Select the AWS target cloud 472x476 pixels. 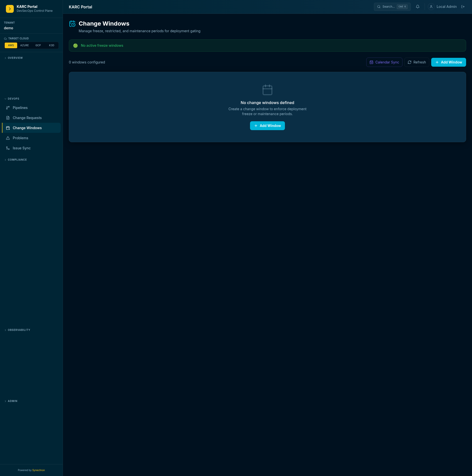pyautogui.click(x=11, y=45)
